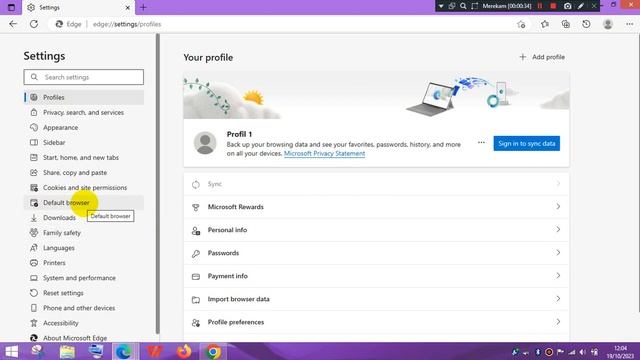
Task: Switch to Microsoft Edge taskbar icon
Action: [124, 351]
